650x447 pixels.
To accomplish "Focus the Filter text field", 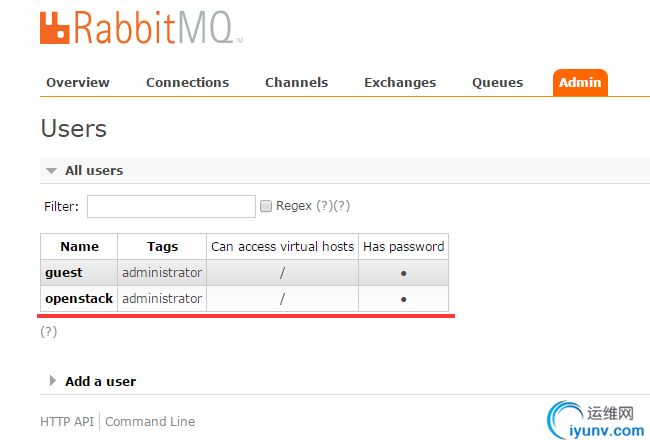I will [171, 206].
